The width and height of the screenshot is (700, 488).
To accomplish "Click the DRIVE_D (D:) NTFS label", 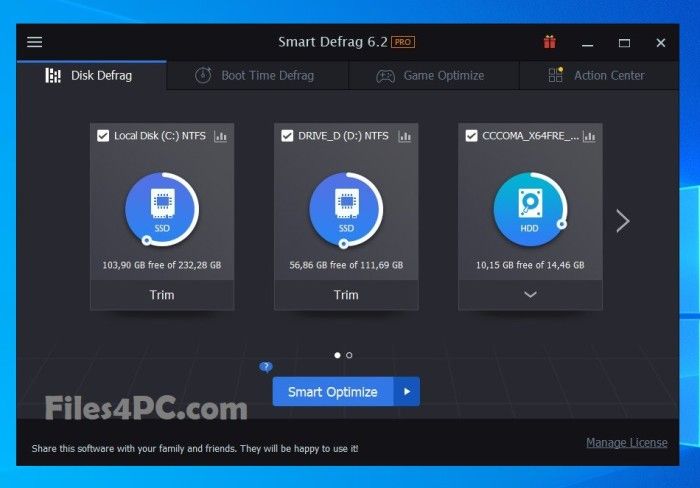I will pyautogui.click(x=343, y=136).
